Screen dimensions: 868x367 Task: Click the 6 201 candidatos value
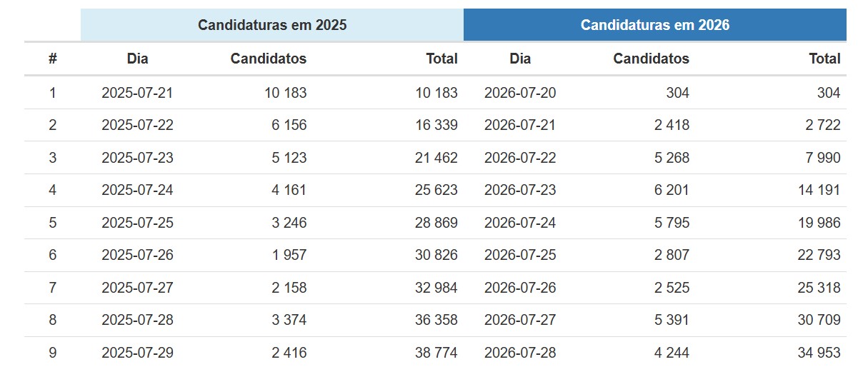pos(672,190)
